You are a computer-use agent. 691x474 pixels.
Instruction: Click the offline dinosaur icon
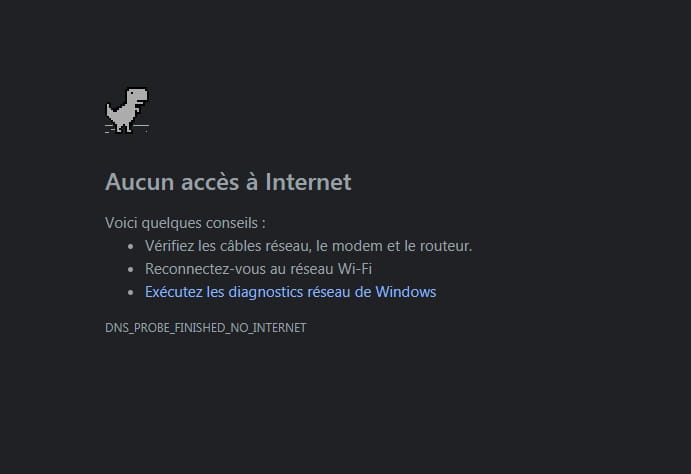(x=127, y=111)
